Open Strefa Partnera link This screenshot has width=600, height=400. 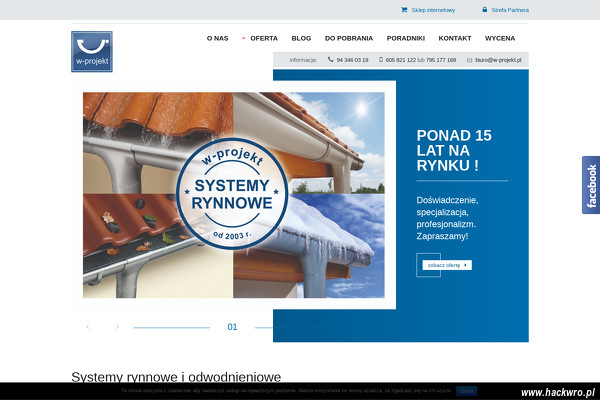(510, 10)
